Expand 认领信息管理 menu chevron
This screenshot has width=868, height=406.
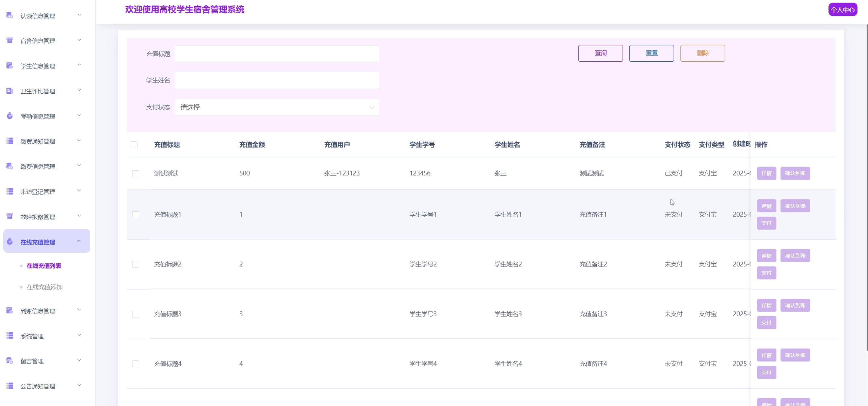[79, 15]
